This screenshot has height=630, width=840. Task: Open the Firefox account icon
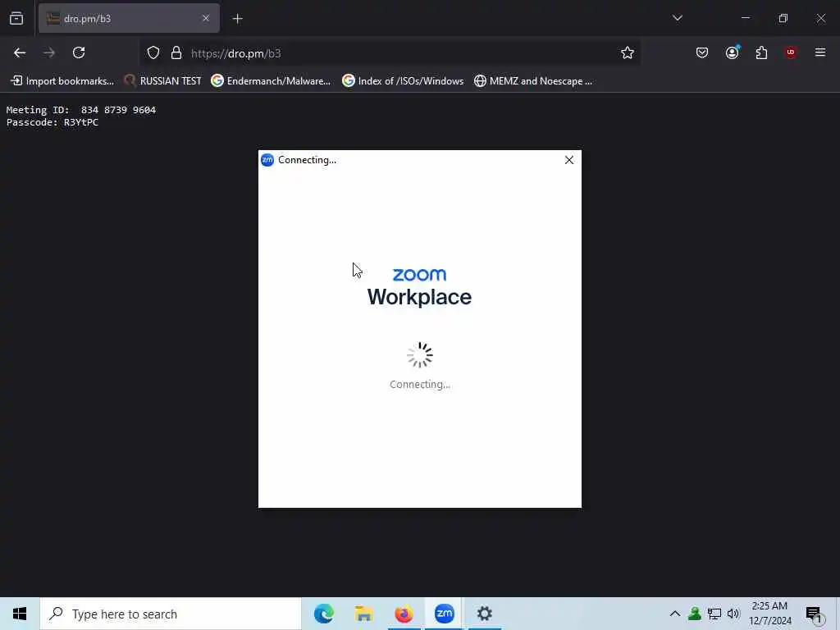point(733,52)
